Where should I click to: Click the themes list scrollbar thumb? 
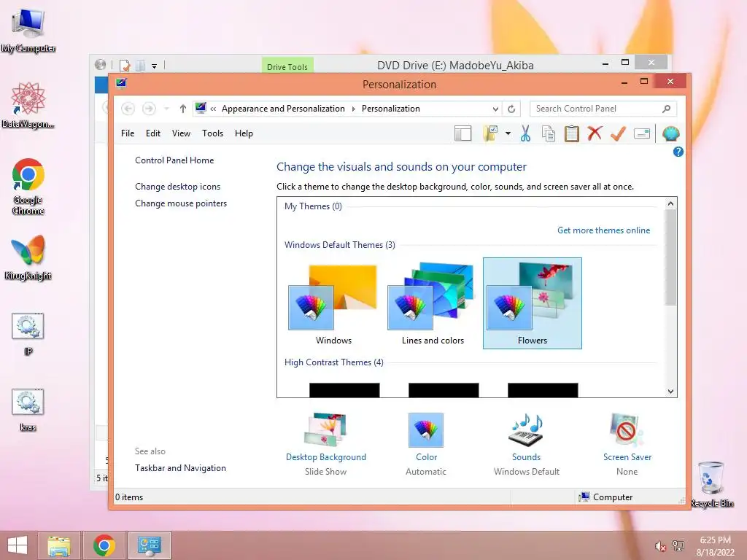pyautogui.click(x=671, y=257)
